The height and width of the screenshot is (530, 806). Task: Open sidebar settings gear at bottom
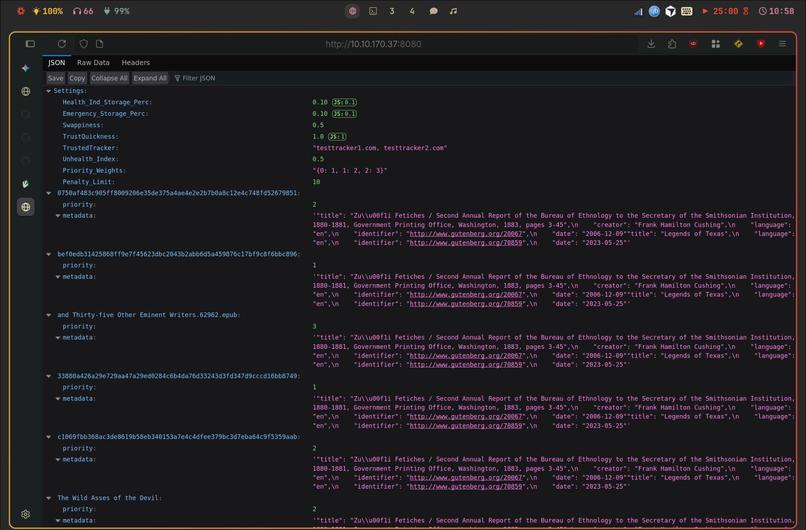point(26,514)
